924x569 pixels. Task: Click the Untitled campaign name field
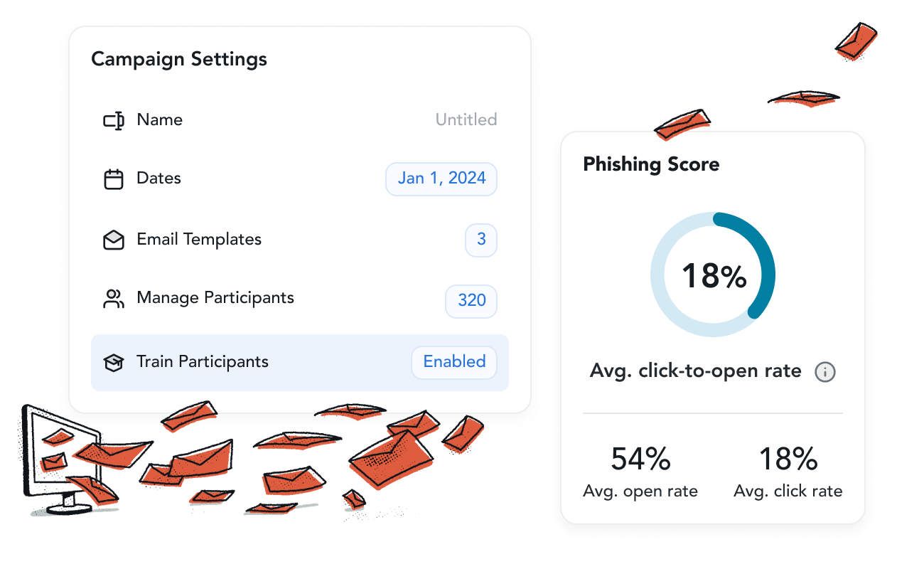pos(466,119)
